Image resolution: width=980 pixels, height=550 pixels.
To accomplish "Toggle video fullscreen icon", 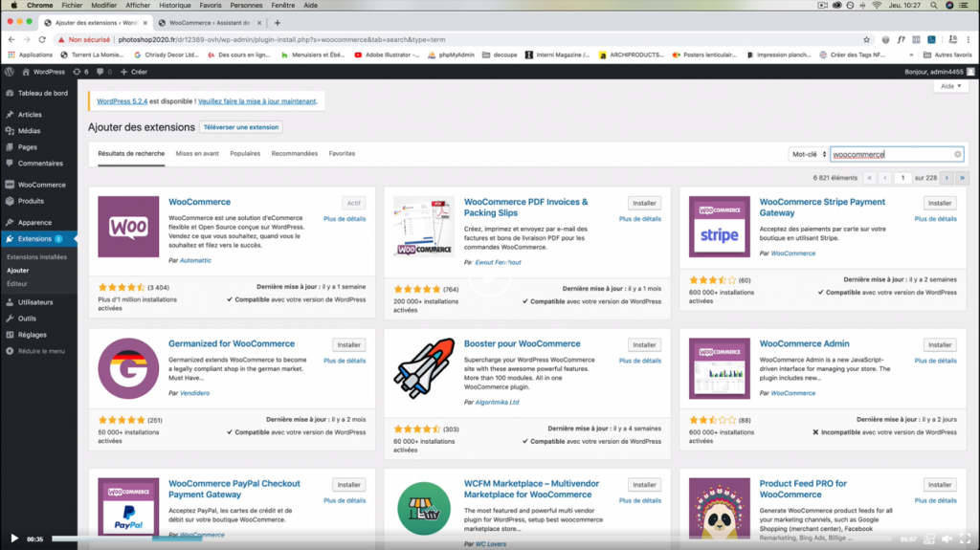I will [966, 539].
